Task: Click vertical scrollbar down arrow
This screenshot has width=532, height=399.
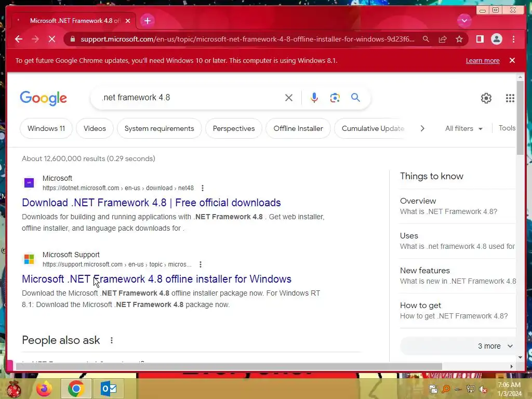Action: 520,357
